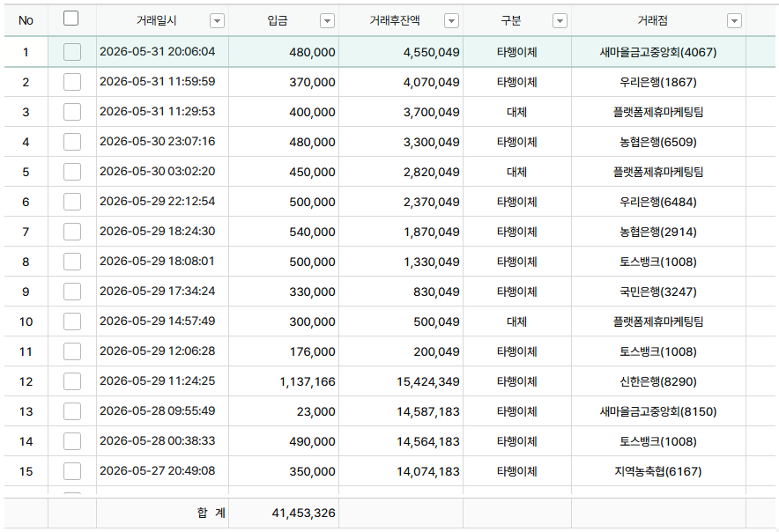This screenshot has width=779, height=532.
Task: Click branch 지역농축협(6167)
Action: pos(658,471)
